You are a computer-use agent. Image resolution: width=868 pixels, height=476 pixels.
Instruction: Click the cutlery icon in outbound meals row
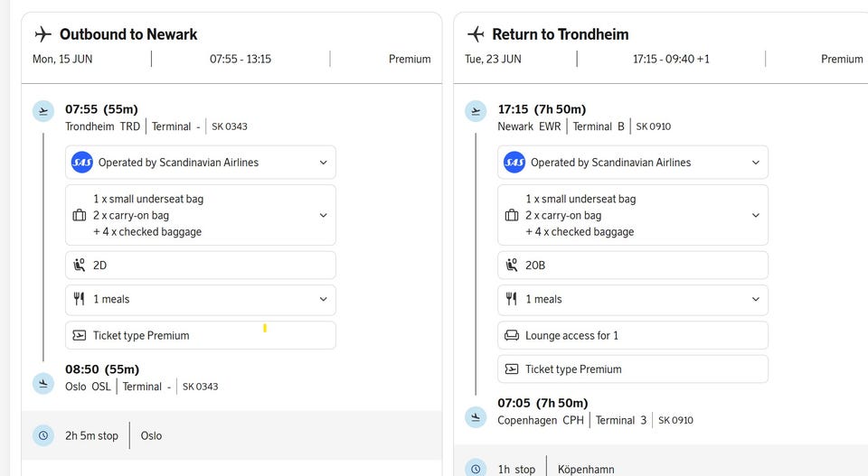coord(80,299)
